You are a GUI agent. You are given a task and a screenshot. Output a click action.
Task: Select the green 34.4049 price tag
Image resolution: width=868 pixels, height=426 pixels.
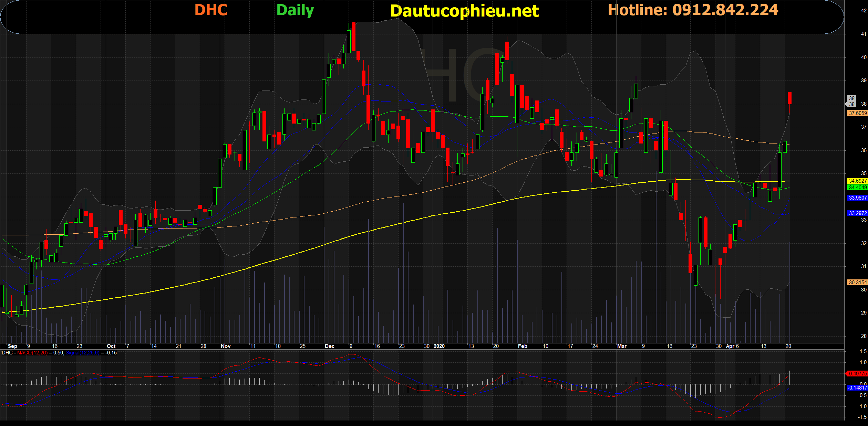point(857,188)
